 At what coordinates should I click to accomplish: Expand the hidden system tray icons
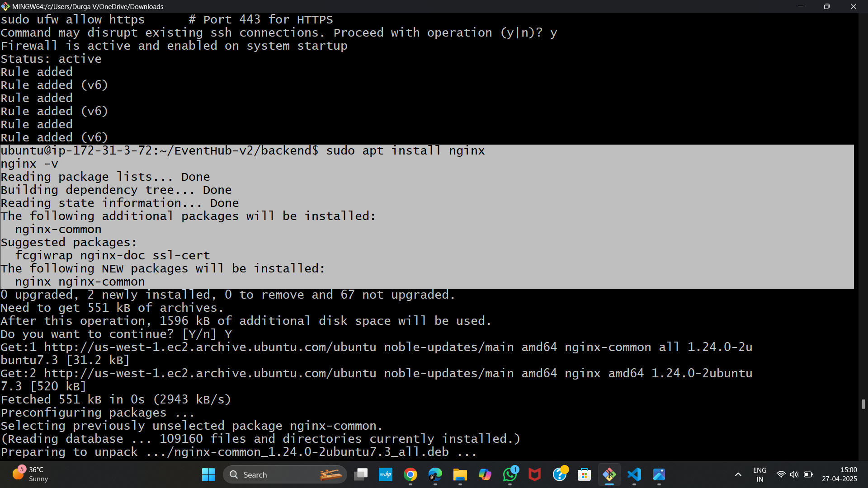(x=738, y=474)
